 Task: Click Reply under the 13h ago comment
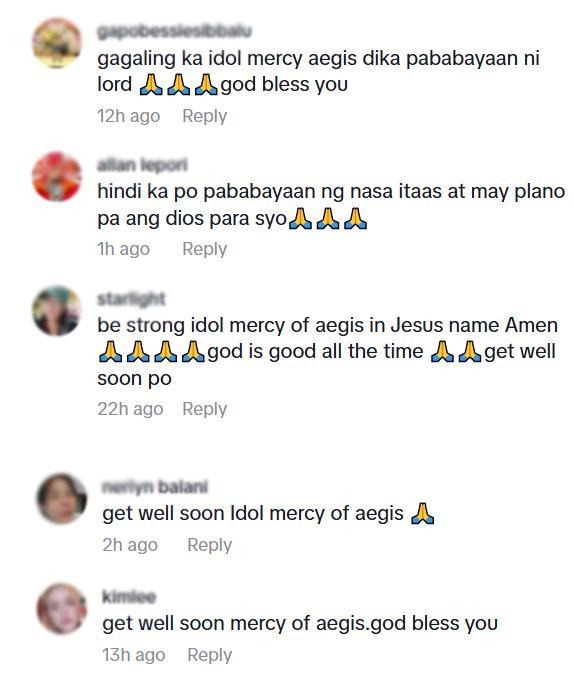[209, 655]
